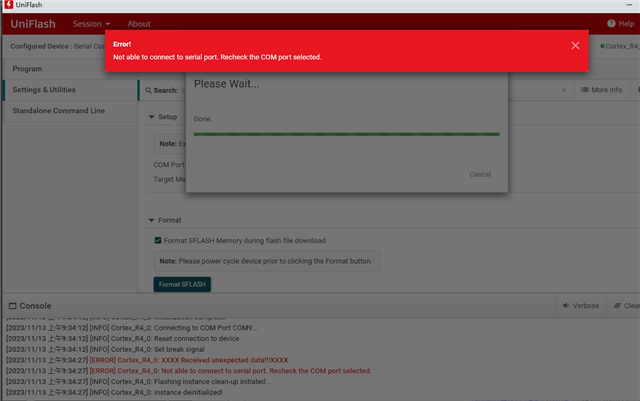Viewport: 640px width, 401px height.
Task: Open the Help icon link
Action: coord(611,23)
